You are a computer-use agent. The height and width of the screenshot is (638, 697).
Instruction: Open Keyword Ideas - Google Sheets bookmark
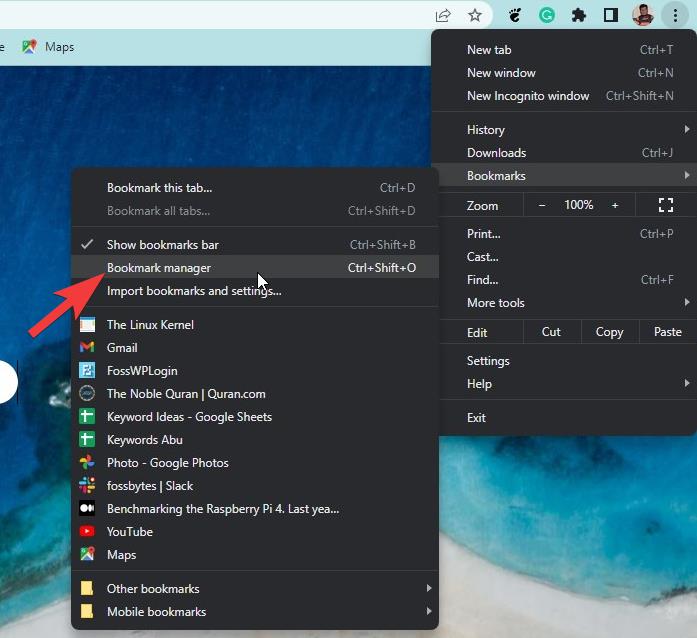point(255,417)
